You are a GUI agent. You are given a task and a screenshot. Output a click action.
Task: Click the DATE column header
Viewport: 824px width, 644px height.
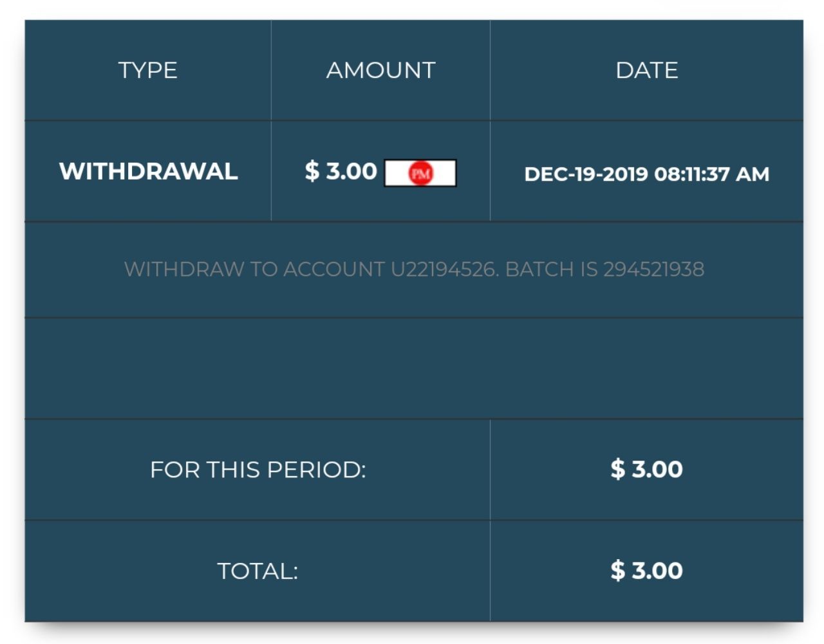646,70
